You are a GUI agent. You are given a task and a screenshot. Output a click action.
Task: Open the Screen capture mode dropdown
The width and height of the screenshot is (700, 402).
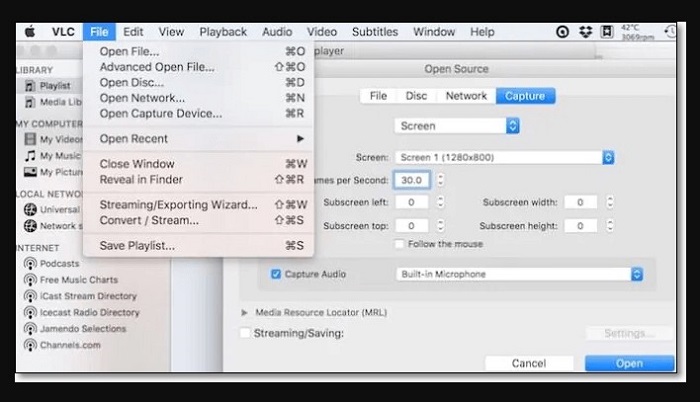tap(456, 126)
